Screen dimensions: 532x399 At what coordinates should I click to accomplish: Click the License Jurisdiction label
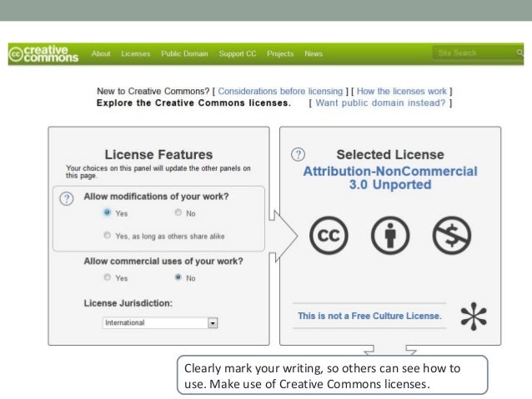(x=128, y=303)
